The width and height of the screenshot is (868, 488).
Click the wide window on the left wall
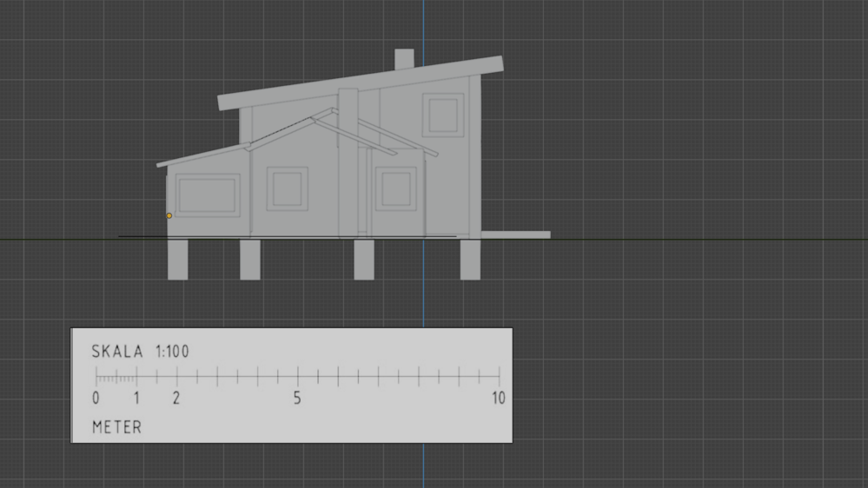coord(208,195)
